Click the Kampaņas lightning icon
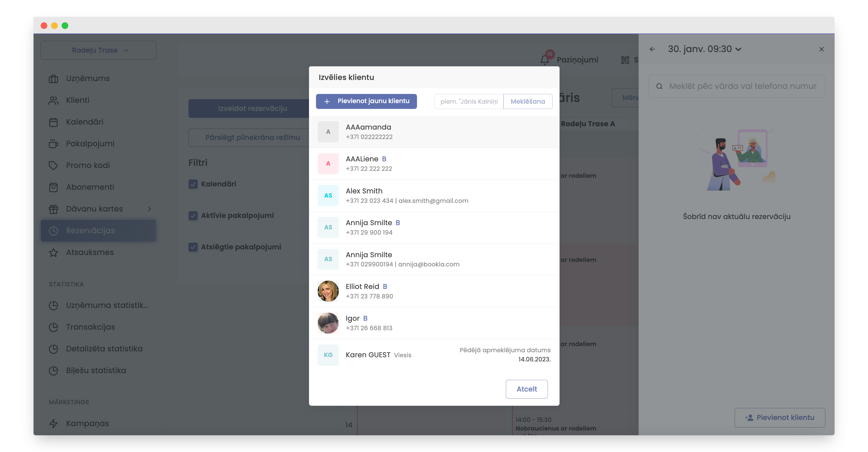868x452 pixels. coord(53,423)
